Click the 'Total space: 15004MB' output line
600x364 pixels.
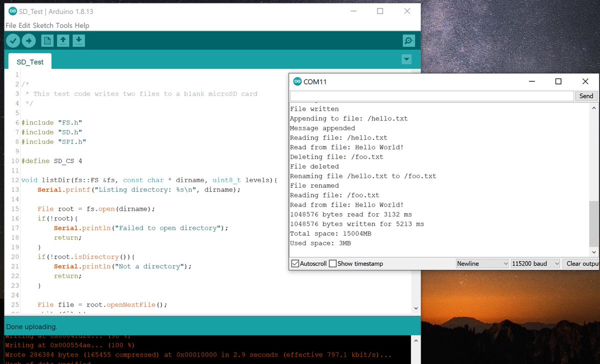point(330,234)
